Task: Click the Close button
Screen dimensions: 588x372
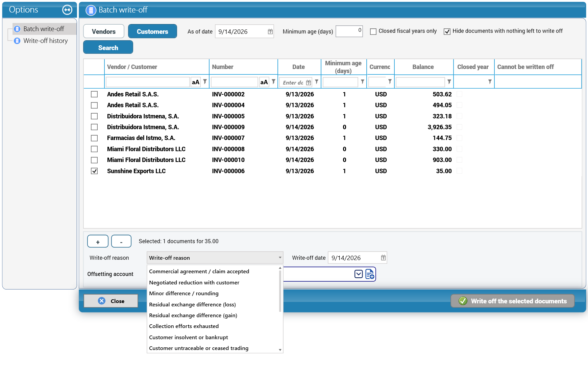Action: tap(111, 301)
